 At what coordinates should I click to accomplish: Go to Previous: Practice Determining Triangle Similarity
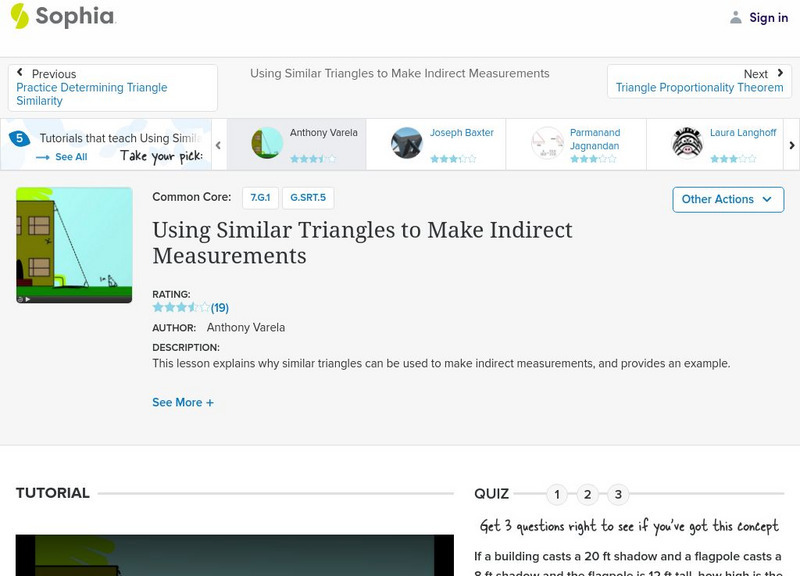(112, 87)
